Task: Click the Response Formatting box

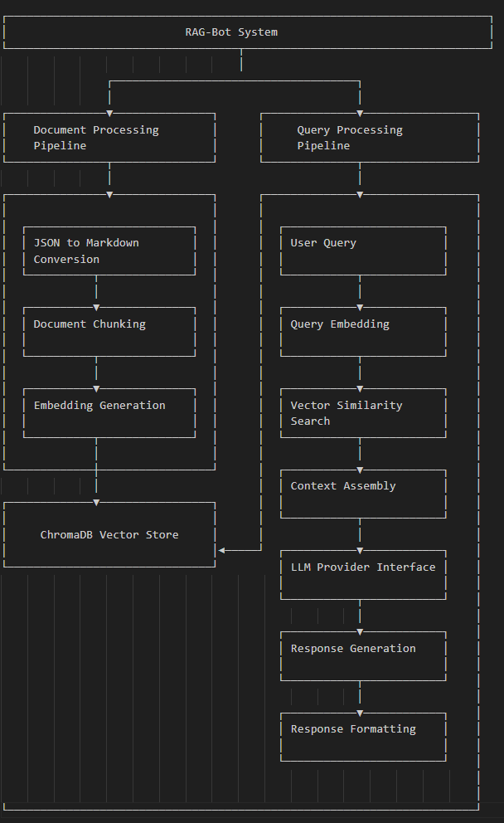Action: 363,737
